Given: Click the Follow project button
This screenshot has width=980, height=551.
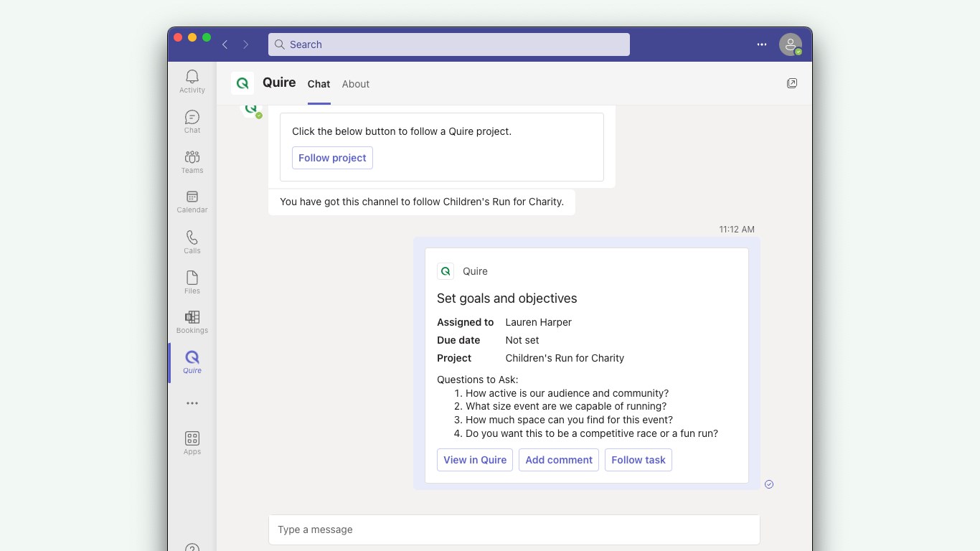Looking at the screenshot, I should tap(332, 158).
